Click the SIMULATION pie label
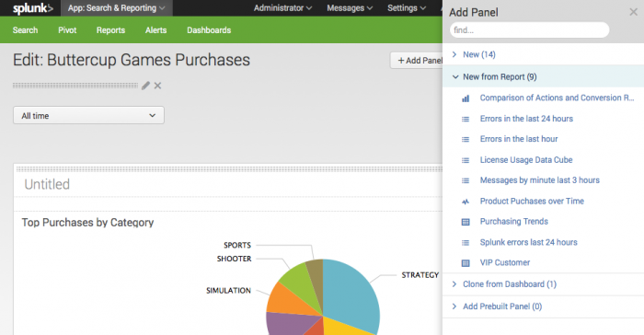Screen dimensions: 644x335 click(228, 290)
